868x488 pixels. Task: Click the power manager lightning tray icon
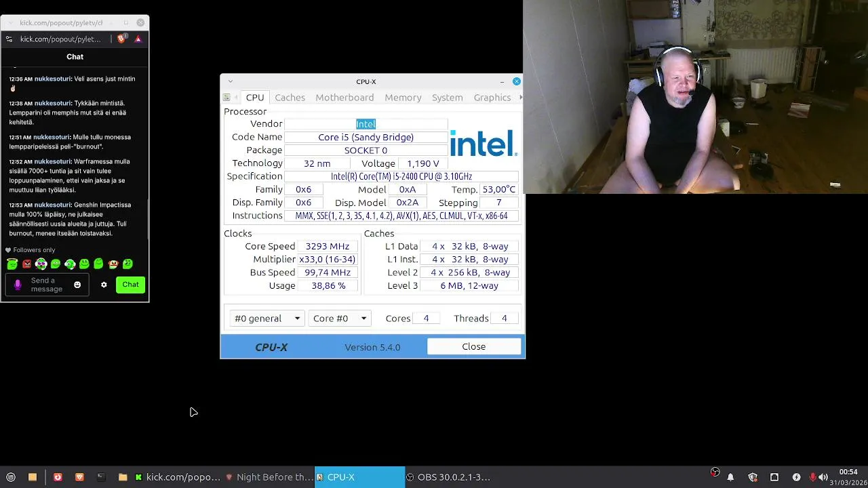tap(796, 477)
